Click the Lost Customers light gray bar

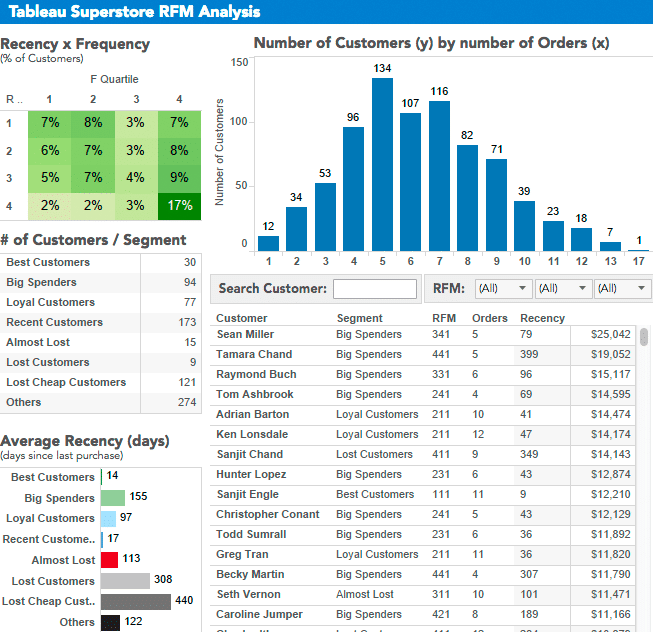[x=125, y=581]
